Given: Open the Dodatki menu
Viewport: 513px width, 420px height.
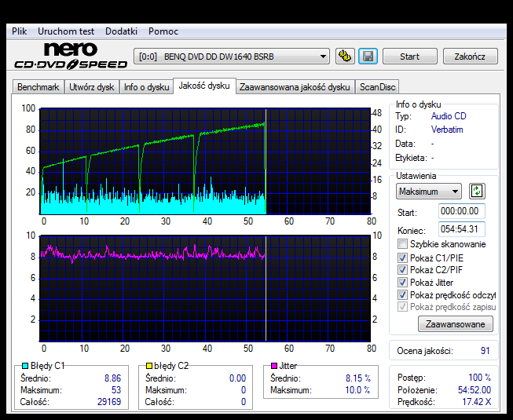Looking at the screenshot, I should coord(121,31).
